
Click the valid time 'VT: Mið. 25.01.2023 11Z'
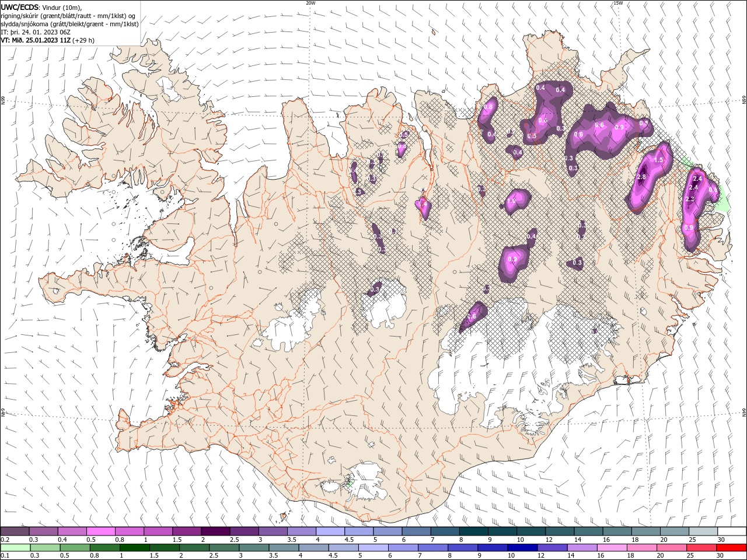[x=36, y=40]
